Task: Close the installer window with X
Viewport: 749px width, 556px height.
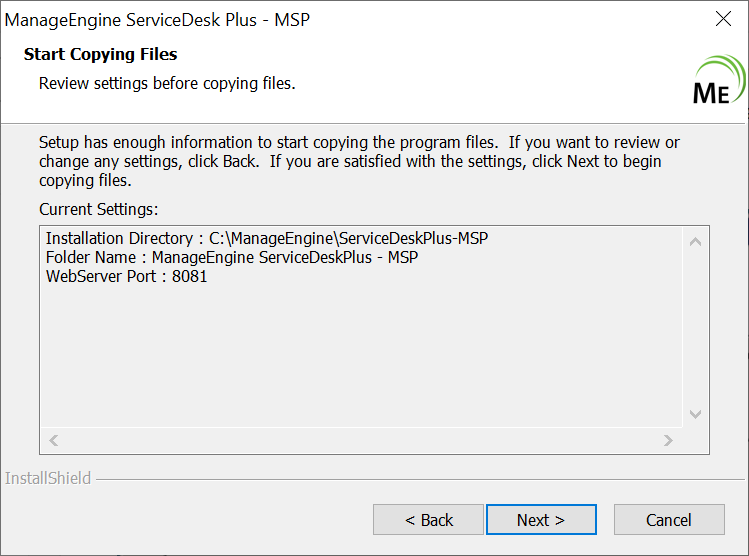Action: pyautogui.click(x=723, y=19)
